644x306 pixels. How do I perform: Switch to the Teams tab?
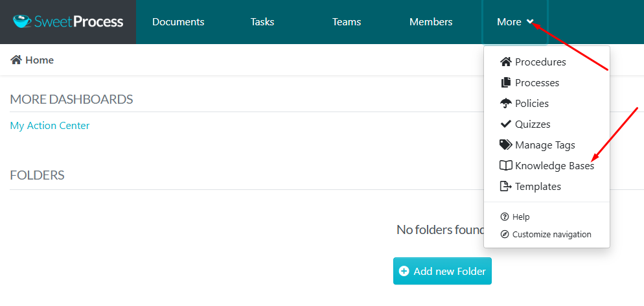pos(347,22)
